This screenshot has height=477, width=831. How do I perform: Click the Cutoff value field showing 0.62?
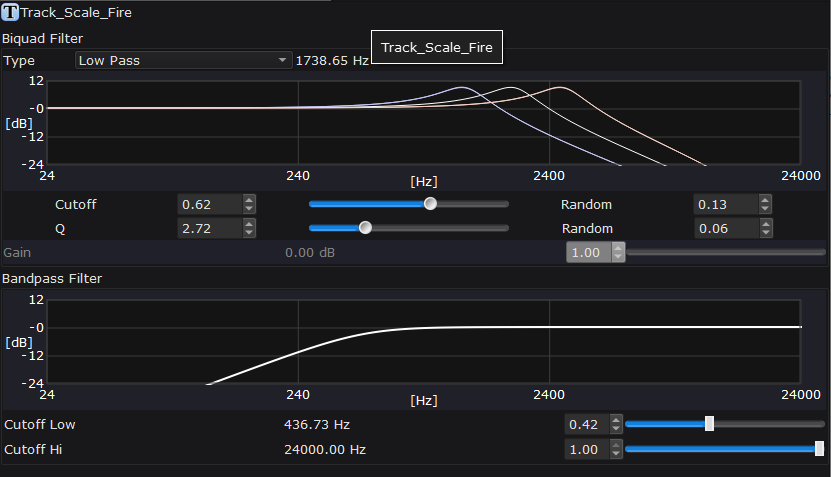(x=209, y=204)
